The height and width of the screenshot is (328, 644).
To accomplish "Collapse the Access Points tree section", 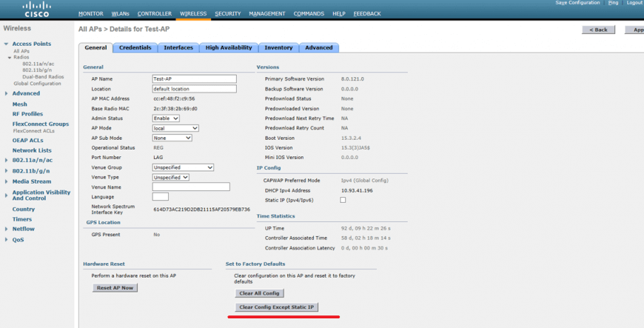I will point(6,44).
